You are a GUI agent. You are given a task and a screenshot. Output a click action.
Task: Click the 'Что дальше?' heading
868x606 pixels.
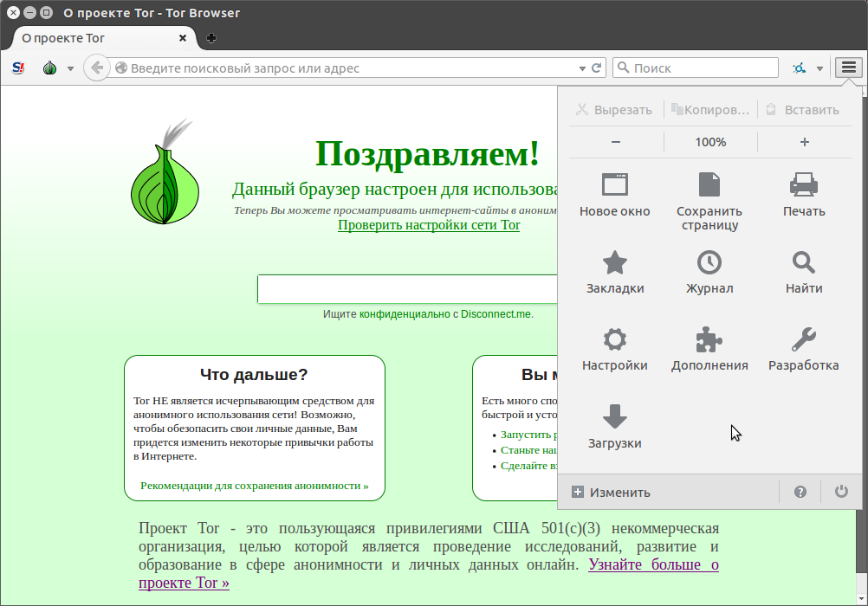pos(254,375)
